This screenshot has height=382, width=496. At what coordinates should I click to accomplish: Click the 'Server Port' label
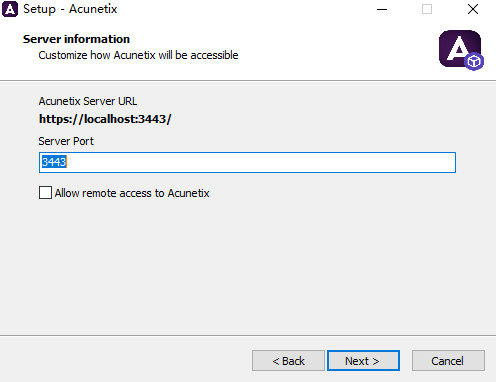click(66, 141)
